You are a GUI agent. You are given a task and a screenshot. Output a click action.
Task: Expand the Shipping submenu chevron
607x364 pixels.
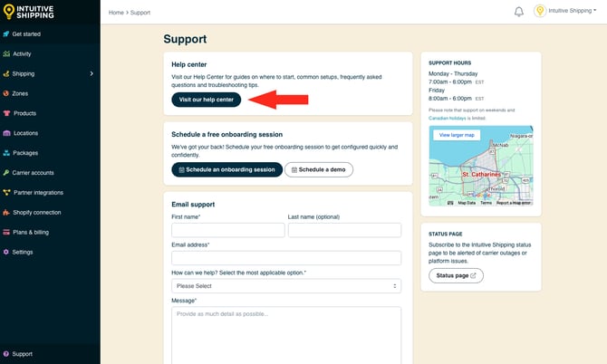point(92,73)
